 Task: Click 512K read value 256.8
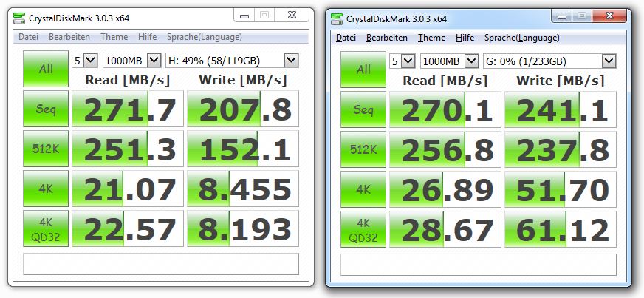[x=445, y=149]
